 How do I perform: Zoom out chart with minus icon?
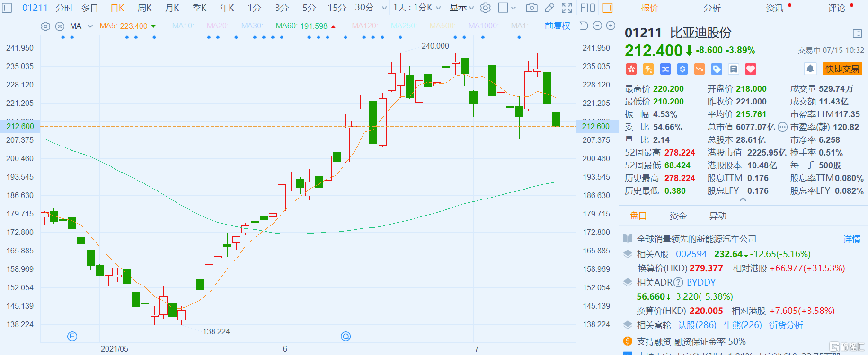pos(597,26)
